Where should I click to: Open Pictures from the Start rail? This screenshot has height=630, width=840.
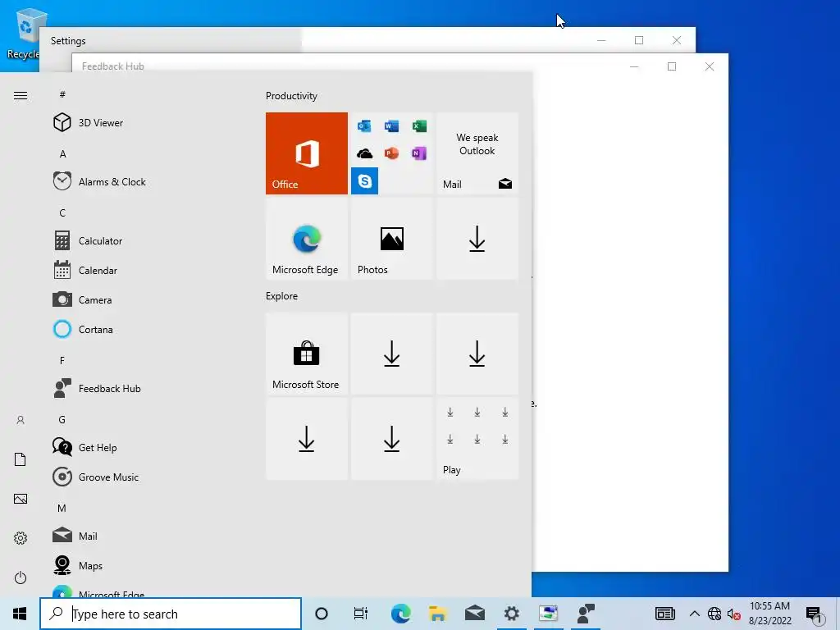coord(21,499)
